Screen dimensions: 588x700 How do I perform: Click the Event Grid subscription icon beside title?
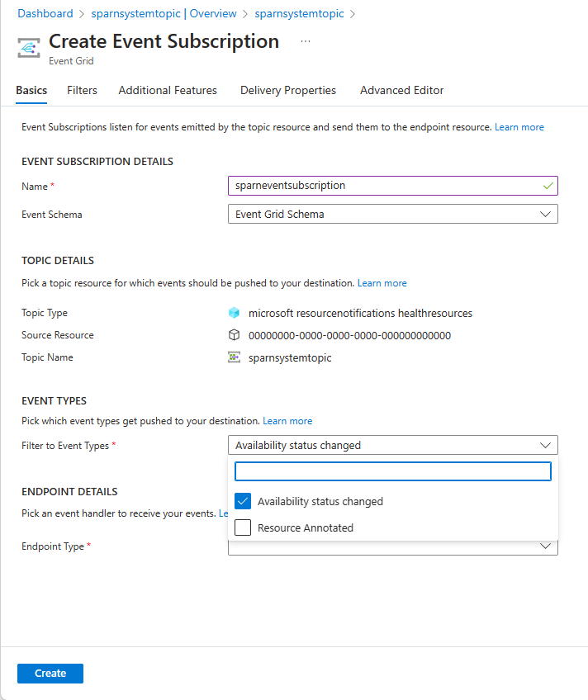point(29,48)
